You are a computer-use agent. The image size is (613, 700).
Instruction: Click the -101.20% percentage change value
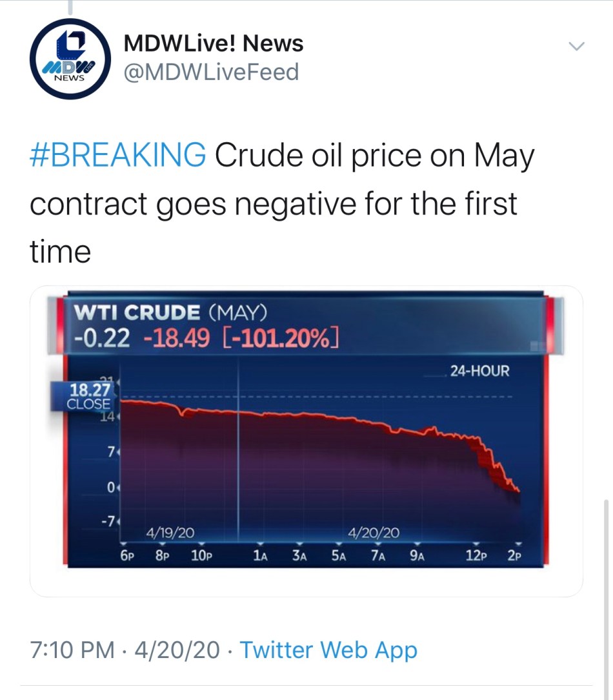[282, 338]
